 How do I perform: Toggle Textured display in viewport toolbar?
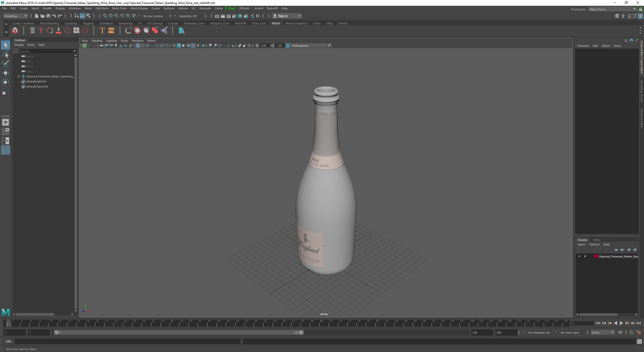click(x=193, y=46)
